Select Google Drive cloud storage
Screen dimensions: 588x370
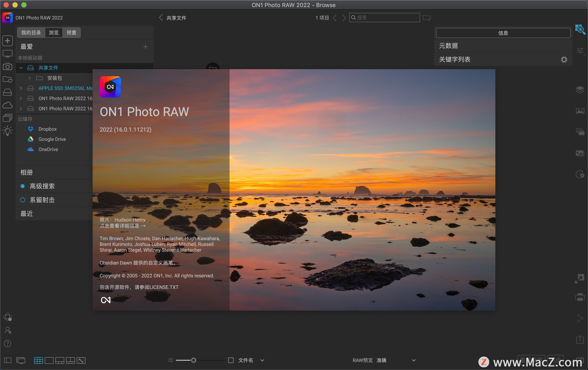click(x=52, y=139)
